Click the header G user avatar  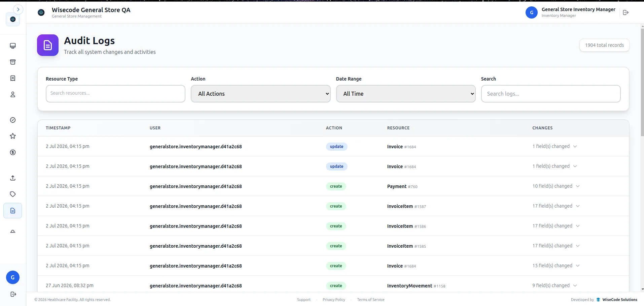click(532, 12)
